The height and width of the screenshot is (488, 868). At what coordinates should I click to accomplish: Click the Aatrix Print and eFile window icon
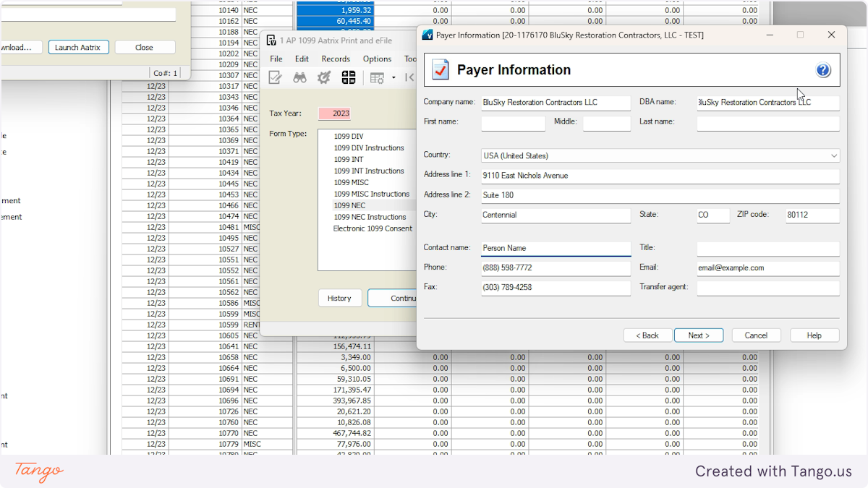tap(271, 40)
